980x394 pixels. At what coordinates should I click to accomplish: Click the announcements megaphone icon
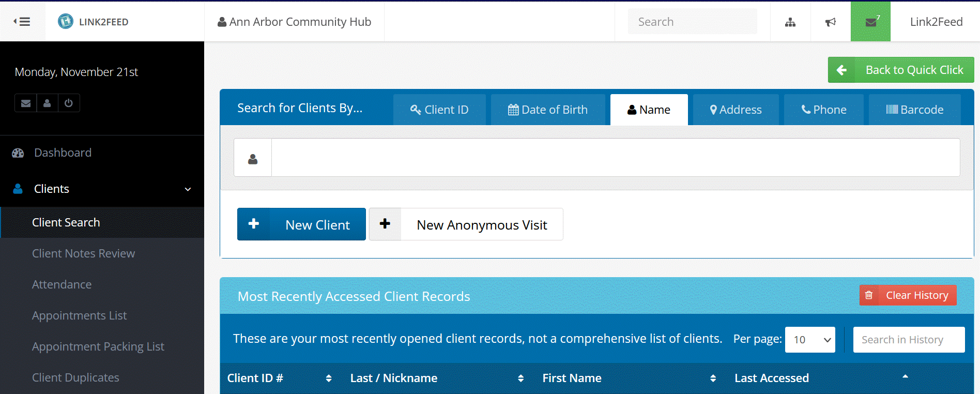tap(830, 22)
